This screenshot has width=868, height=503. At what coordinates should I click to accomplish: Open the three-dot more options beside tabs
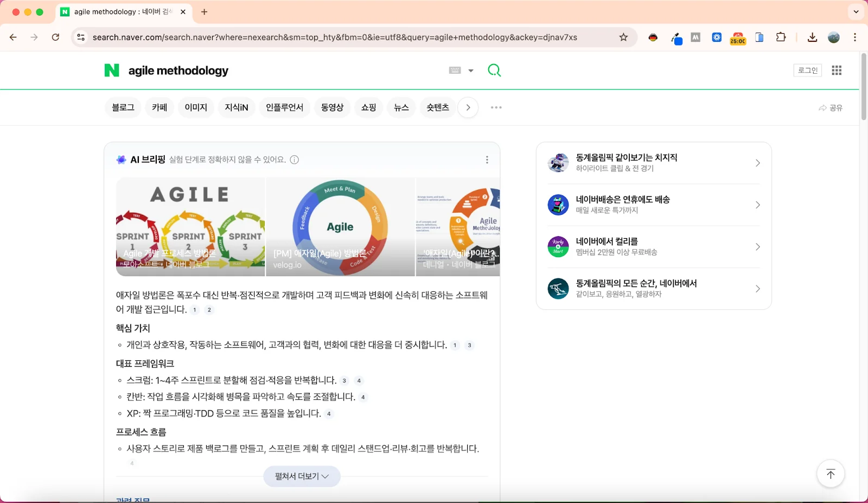tap(496, 107)
